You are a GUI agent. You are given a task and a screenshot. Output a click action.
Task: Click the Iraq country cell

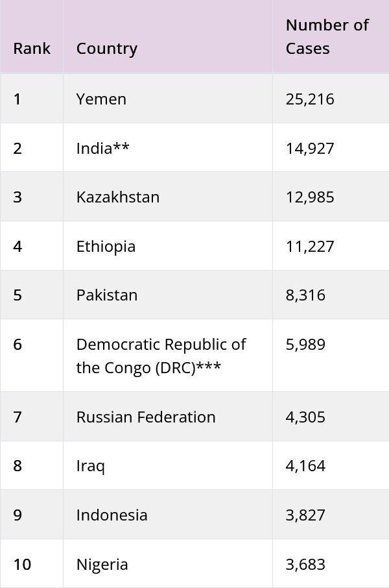click(90, 465)
